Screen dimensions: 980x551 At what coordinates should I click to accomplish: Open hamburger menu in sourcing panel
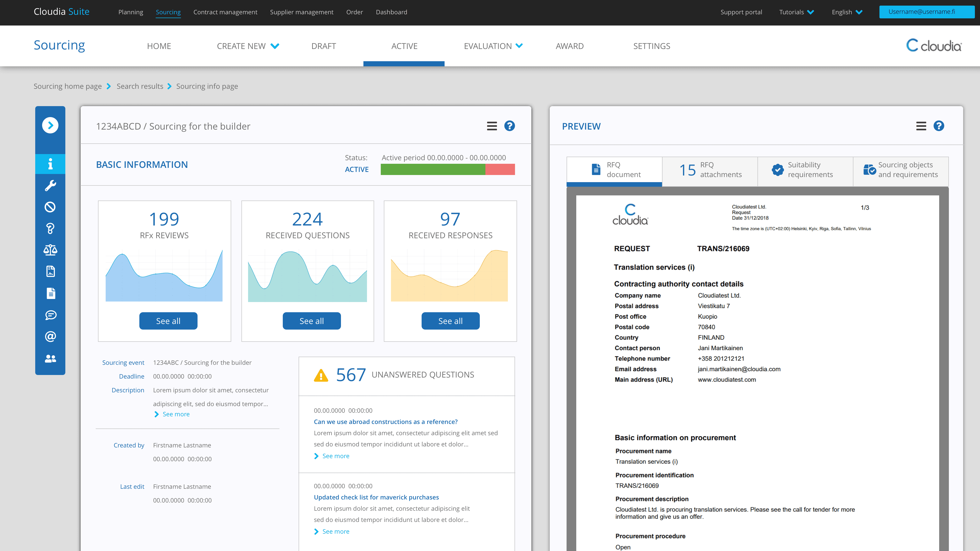(492, 126)
